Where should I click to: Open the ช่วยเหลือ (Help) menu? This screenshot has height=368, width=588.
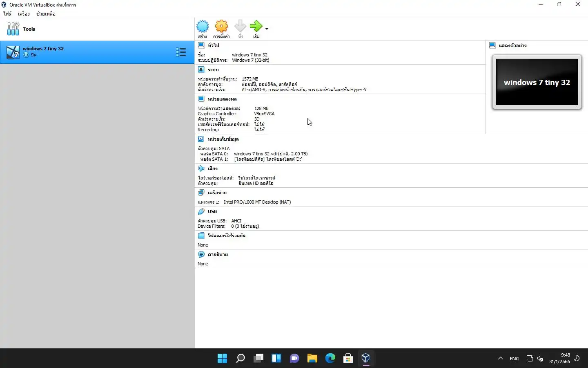[x=46, y=14]
